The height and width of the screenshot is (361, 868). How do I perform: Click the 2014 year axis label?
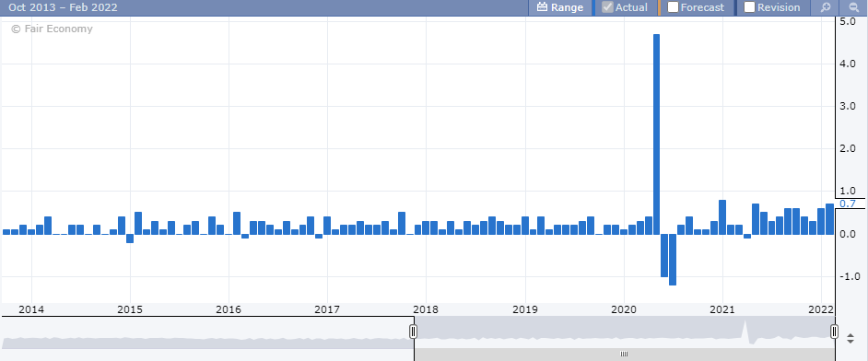[31, 309]
